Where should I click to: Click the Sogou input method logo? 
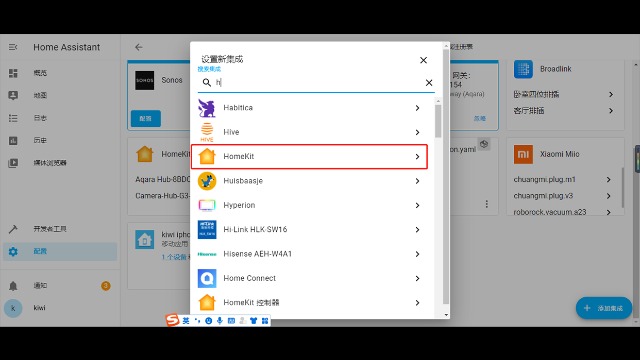[x=172, y=320]
